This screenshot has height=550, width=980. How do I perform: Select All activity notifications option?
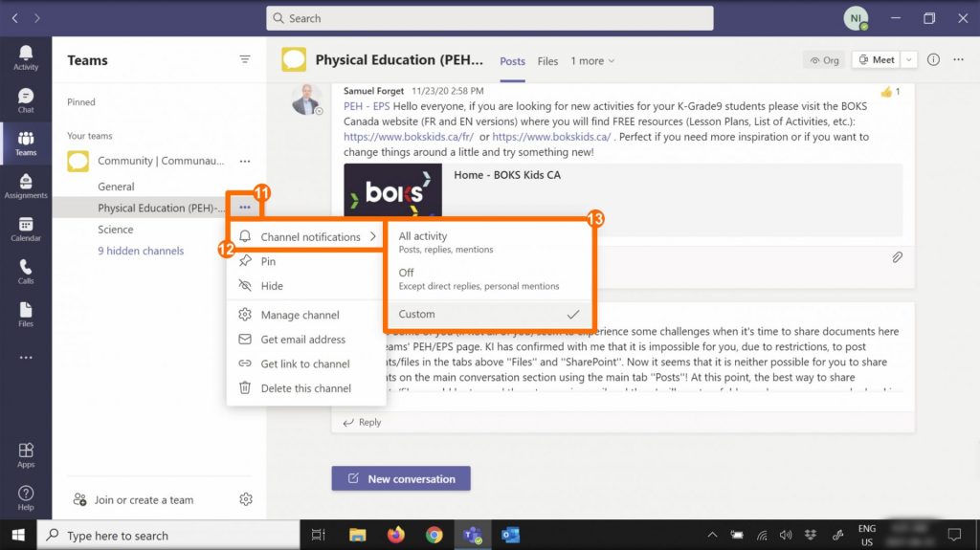pos(490,242)
